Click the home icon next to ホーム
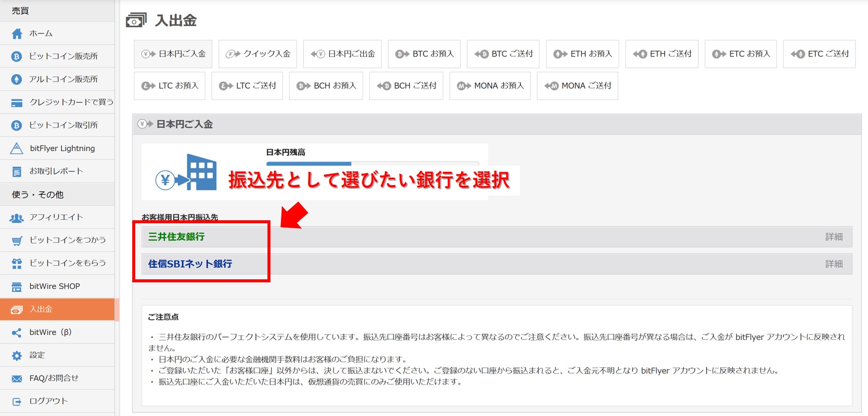The height and width of the screenshot is (416, 868). pos(17,34)
